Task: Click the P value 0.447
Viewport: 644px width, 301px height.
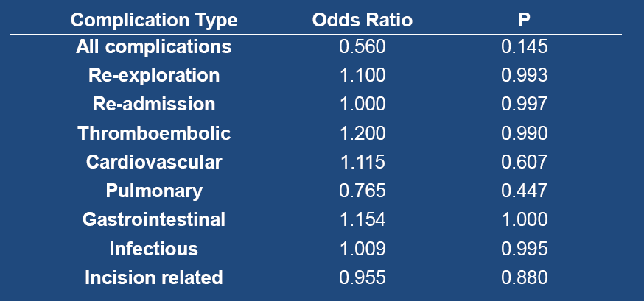Action: pyautogui.click(x=525, y=191)
